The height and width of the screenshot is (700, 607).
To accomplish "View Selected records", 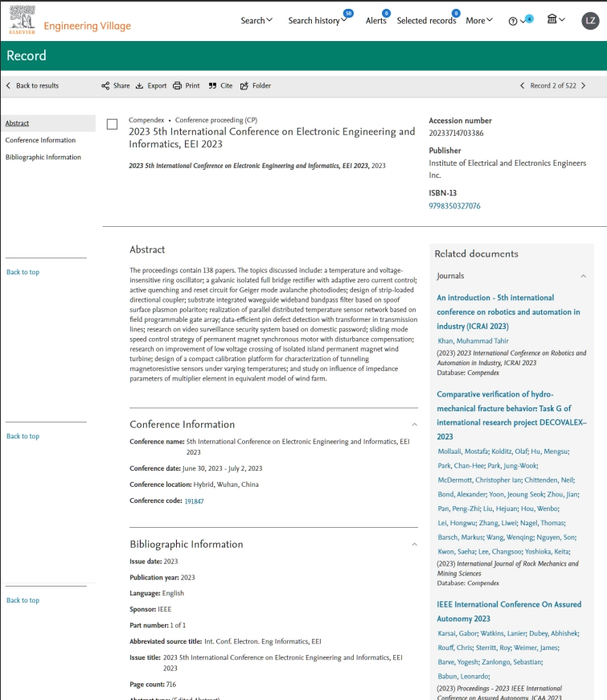I will (x=426, y=21).
